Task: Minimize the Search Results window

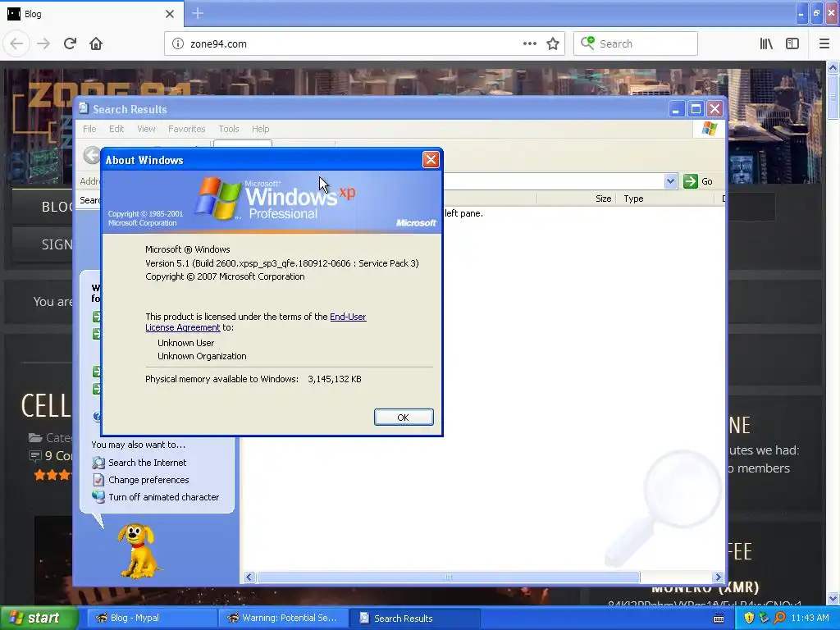Action: coord(676,109)
